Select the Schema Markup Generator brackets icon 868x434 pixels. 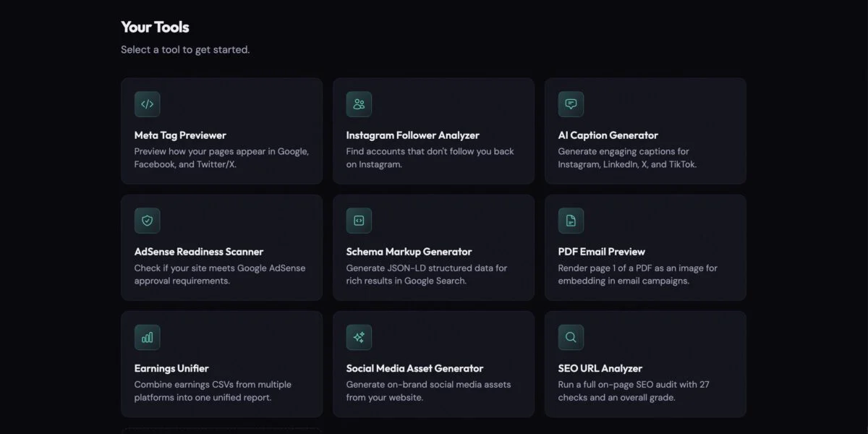[359, 221]
